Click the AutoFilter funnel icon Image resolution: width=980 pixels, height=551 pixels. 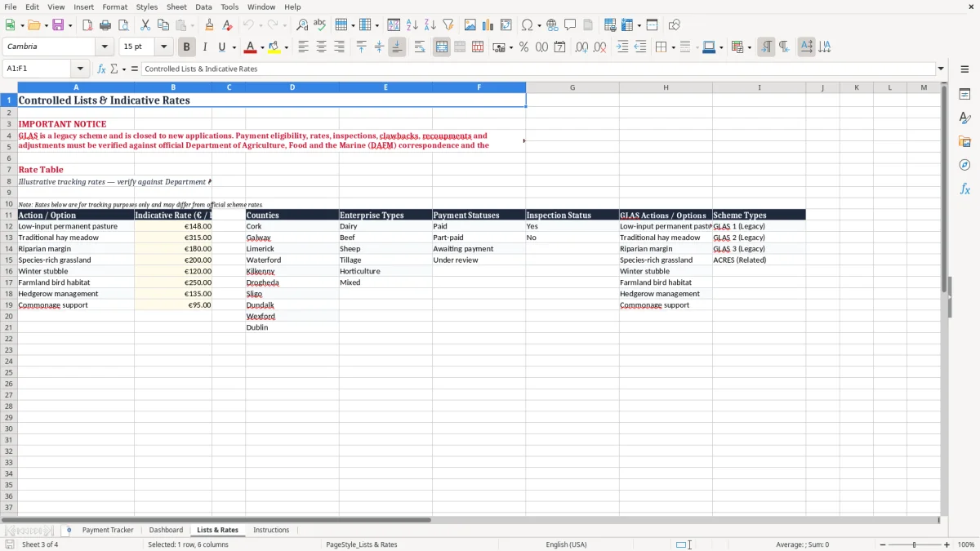tap(448, 25)
